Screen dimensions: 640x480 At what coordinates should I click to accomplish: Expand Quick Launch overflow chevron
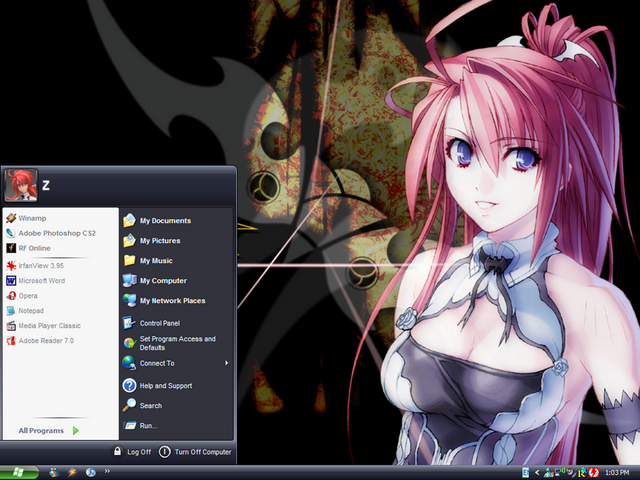click(107, 471)
